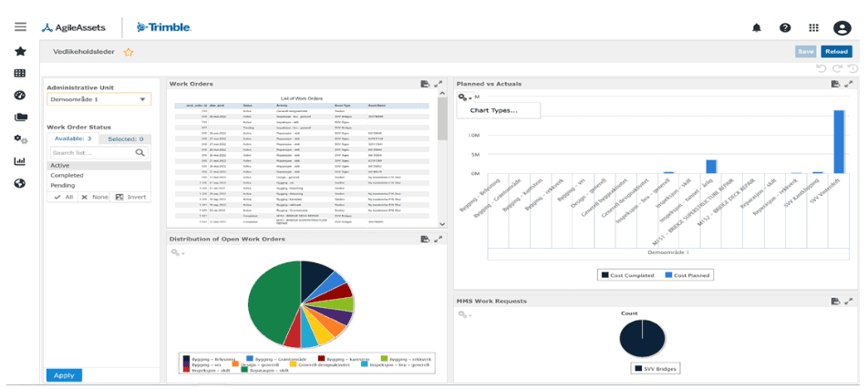Switch to the Selected: 0 tab
This screenshot has height=389, width=868.
(x=126, y=138)
